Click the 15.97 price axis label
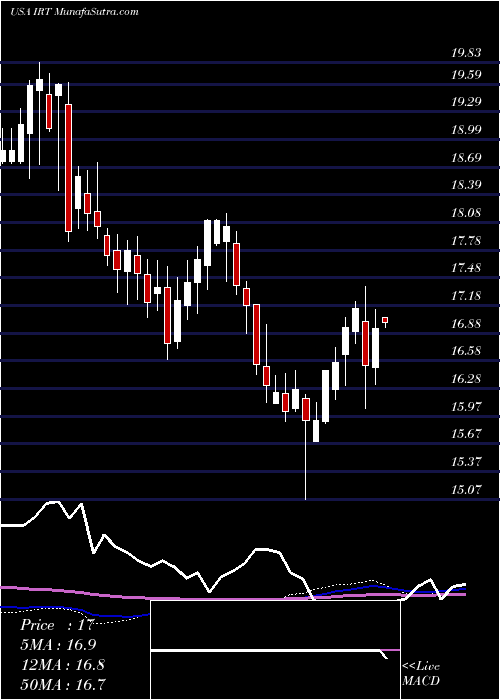 tap(466, 407)
